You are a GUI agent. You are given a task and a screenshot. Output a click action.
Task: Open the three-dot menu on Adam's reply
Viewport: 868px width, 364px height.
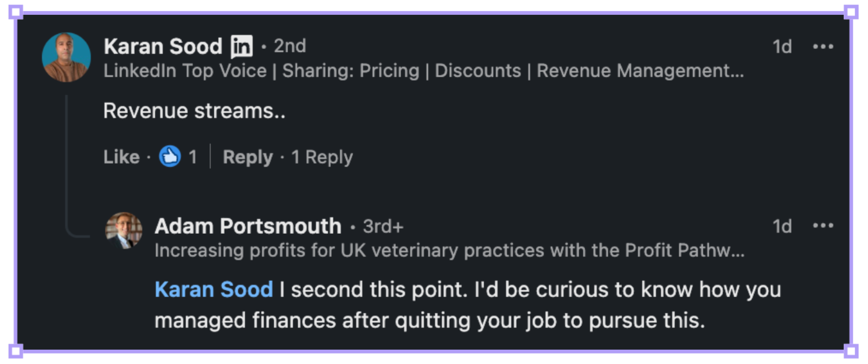click(x=823, y=226)
